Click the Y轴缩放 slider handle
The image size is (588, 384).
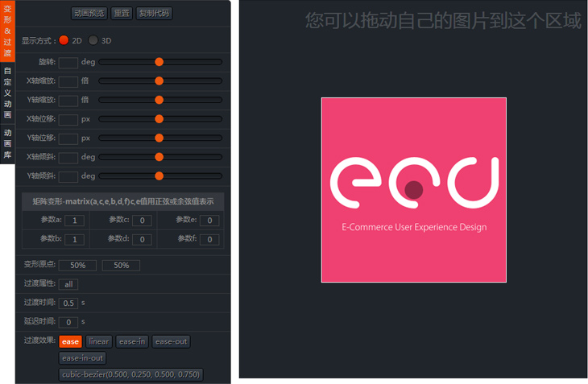pyautogui.click(x=159, y=100)
